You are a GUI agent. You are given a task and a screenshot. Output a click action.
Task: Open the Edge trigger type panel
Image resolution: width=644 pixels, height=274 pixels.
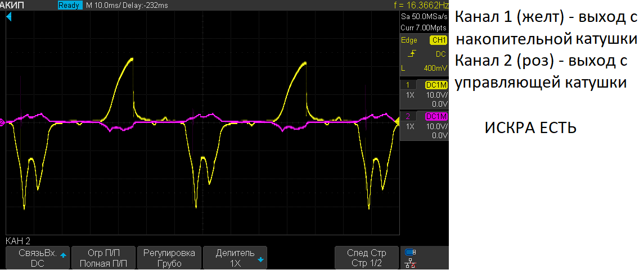(409, 40)
